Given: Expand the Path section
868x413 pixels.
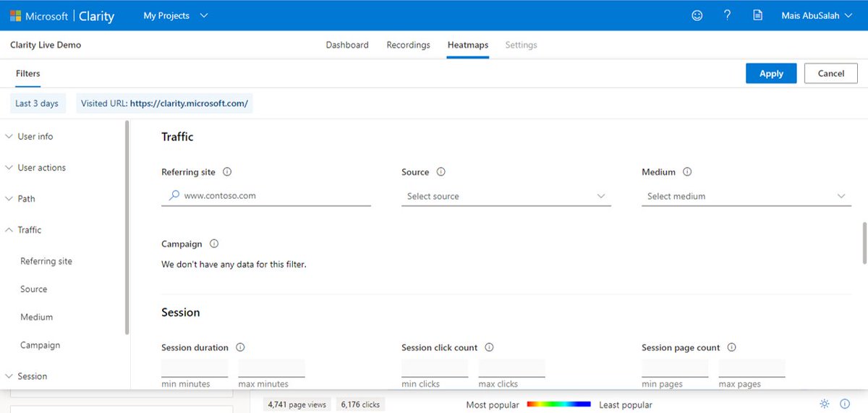Looking at the screenshot, I should tap(20, 198).
